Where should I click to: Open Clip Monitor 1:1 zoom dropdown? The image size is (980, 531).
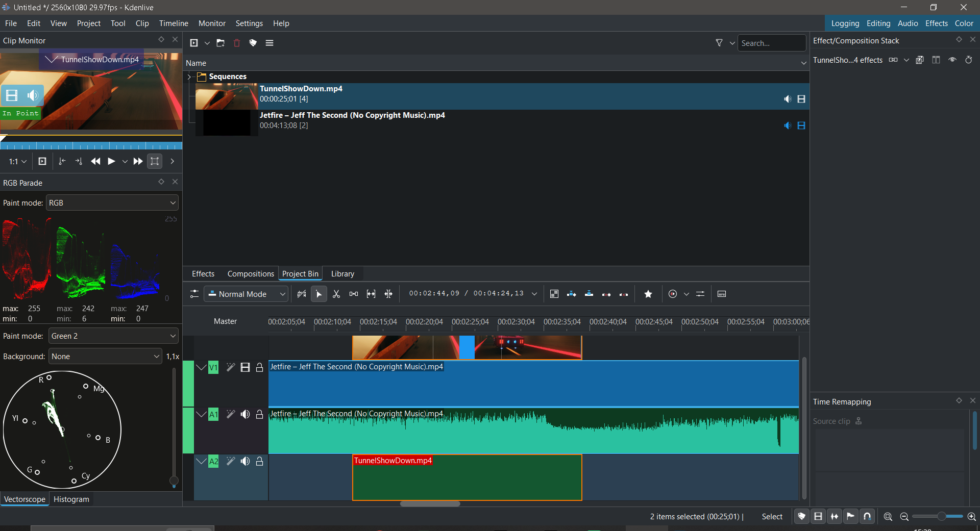[x=18, y=161]
